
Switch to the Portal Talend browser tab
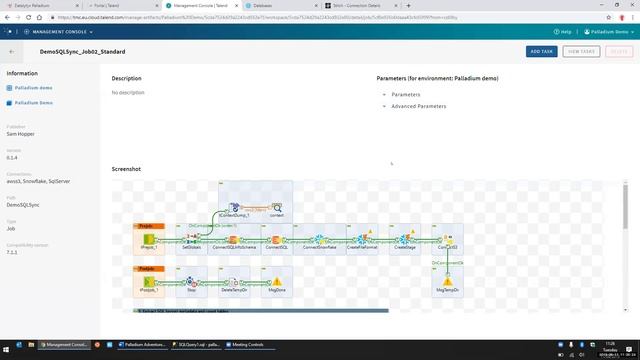(x=122, y=6)
